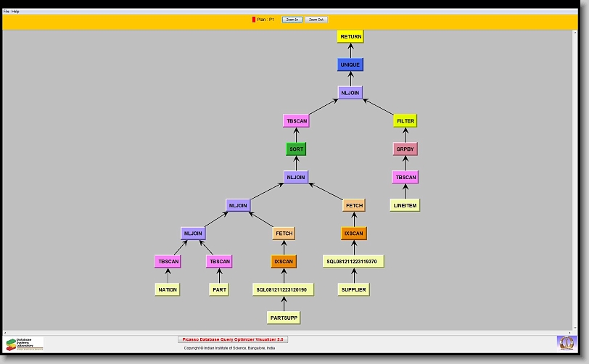
Task: Click the NATION table node
Action: (168, 289)
